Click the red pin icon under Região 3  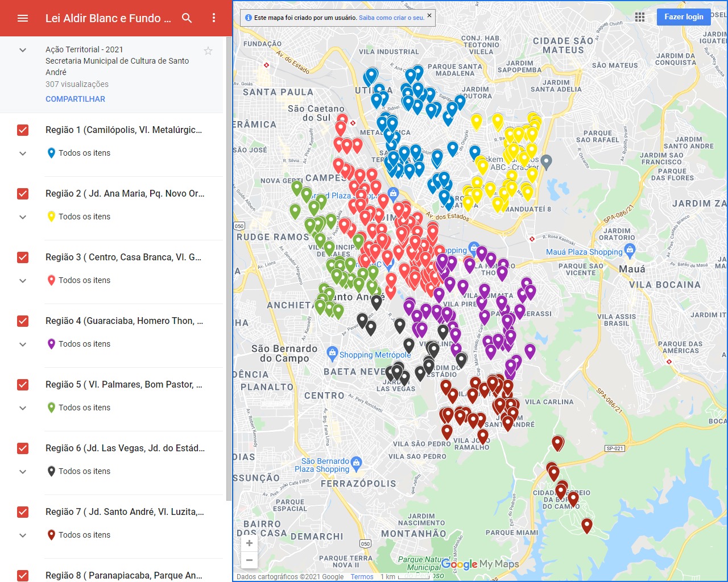51,280
